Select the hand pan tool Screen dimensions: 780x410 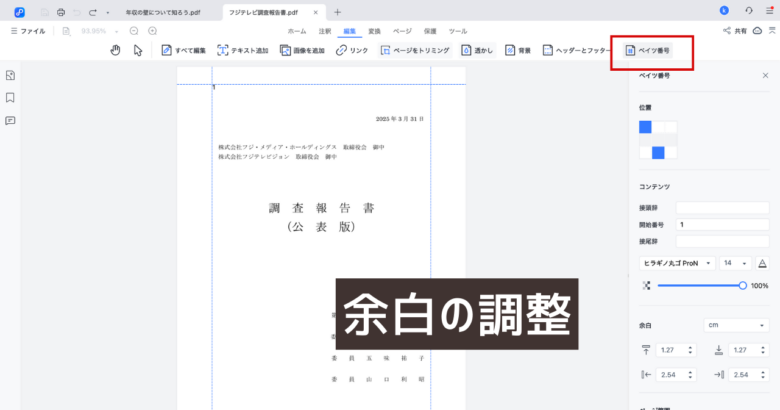pyautogui.click(x=116, y=50)
